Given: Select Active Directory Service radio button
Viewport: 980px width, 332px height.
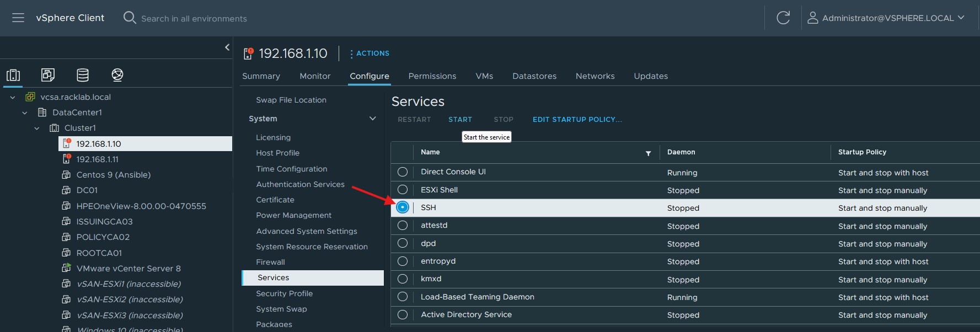Looking at the screenshot, I should 403,314.
